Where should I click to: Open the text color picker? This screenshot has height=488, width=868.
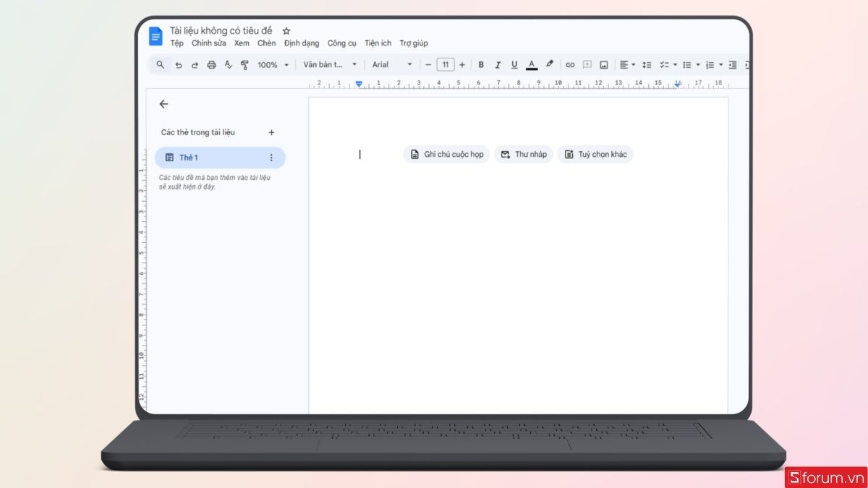pos(532,65)
